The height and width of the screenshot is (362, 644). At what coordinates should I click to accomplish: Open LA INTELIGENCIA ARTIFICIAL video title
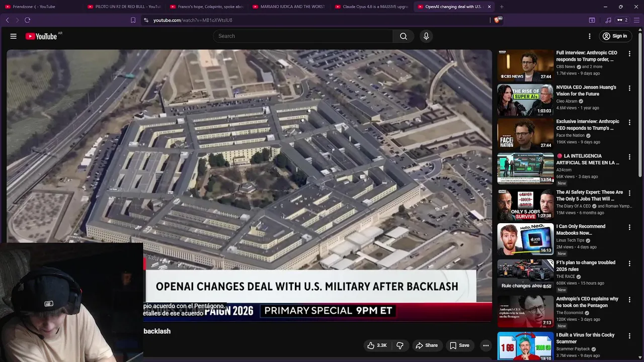(588, 159)
